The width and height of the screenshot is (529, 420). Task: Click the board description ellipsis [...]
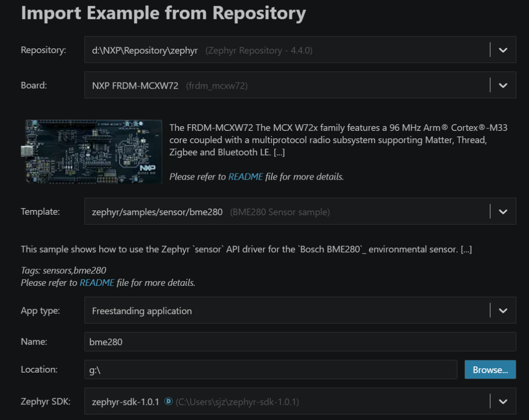(279, 152)
